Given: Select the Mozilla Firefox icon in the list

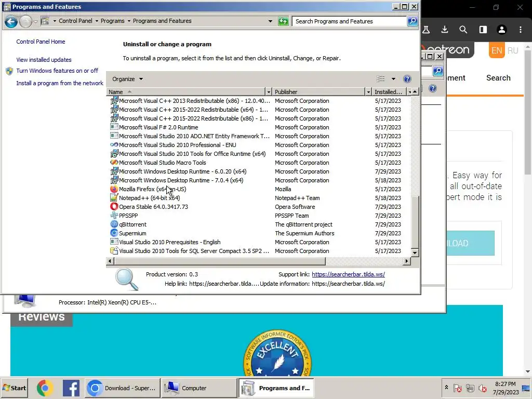Looking at the screenshot, I should [114, 189].
